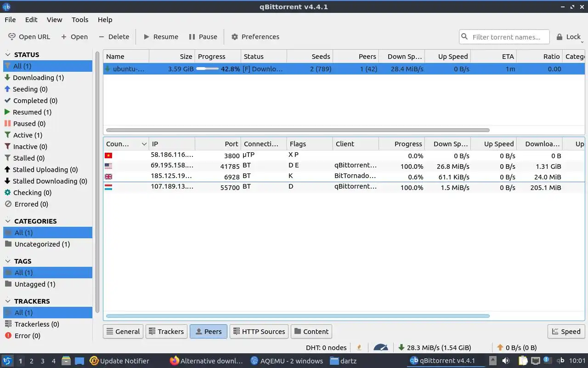The height and width of the screenshot is (368, 588).
Task: Click the sidebar vertical scrollbar
Action: pyautogui.click(x=97, y=182)
